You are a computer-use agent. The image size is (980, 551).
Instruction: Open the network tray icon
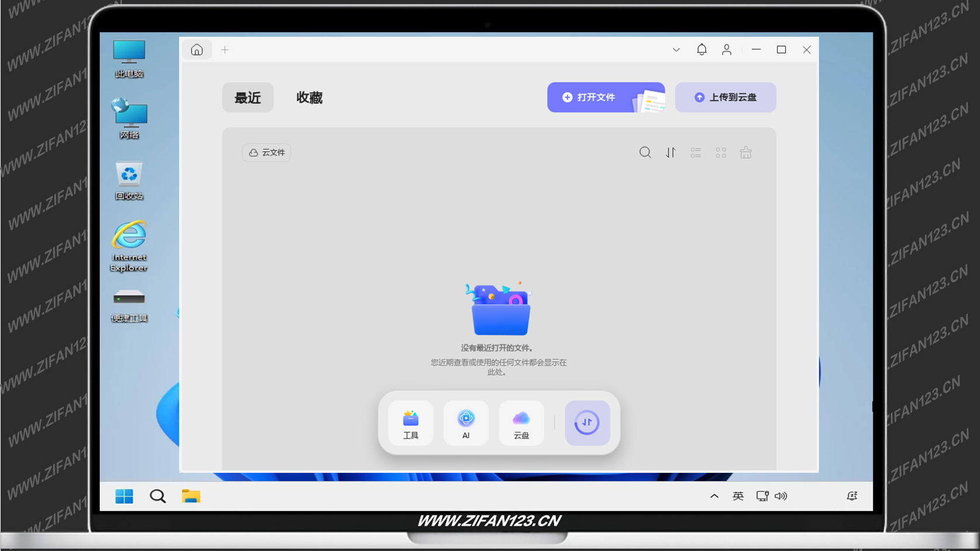coord(762,496)
